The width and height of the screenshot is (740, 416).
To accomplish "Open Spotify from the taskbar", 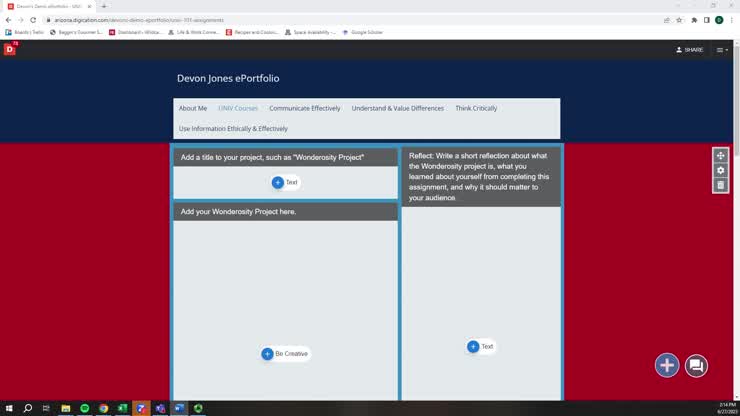I will coord(84,408).
